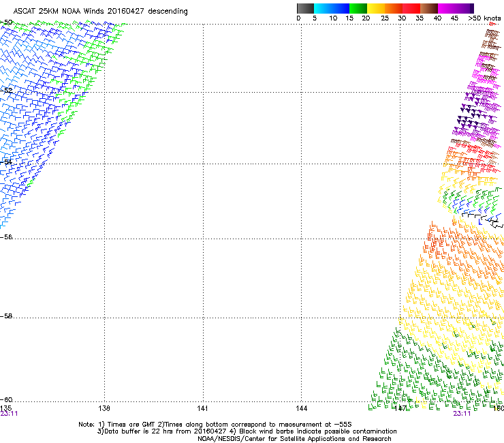Click the purple 23:11 time below longitude 135
This screenshot has width=504, height=443.
9,414
